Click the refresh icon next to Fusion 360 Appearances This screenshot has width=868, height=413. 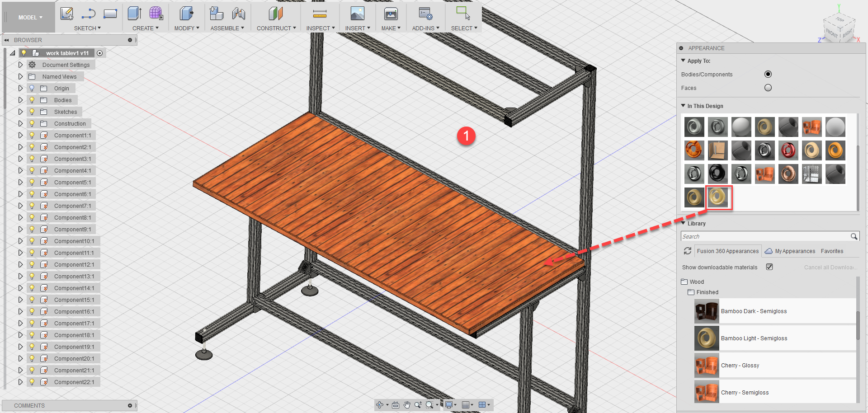(688, 251)
